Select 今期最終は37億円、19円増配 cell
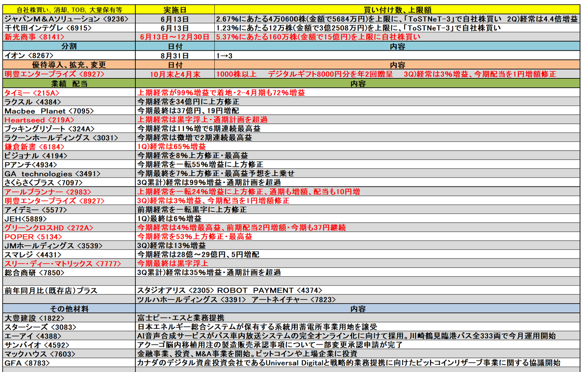Image resolution: width=588 pixels, height=372 pixels. 358,111
